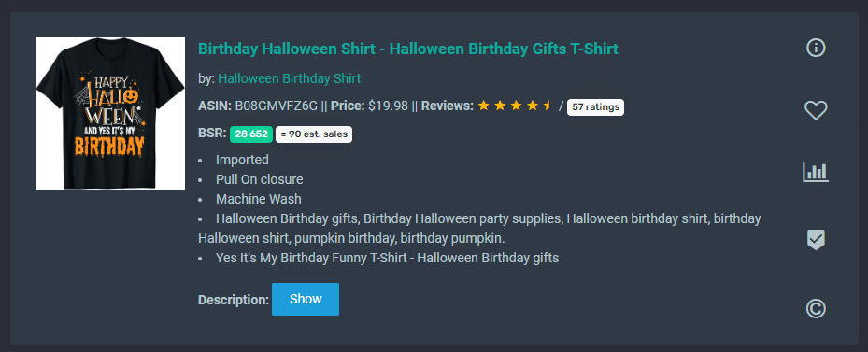
Task: Open Birthday Halloween Shirt product title link
Action: [x=408, y=49]
